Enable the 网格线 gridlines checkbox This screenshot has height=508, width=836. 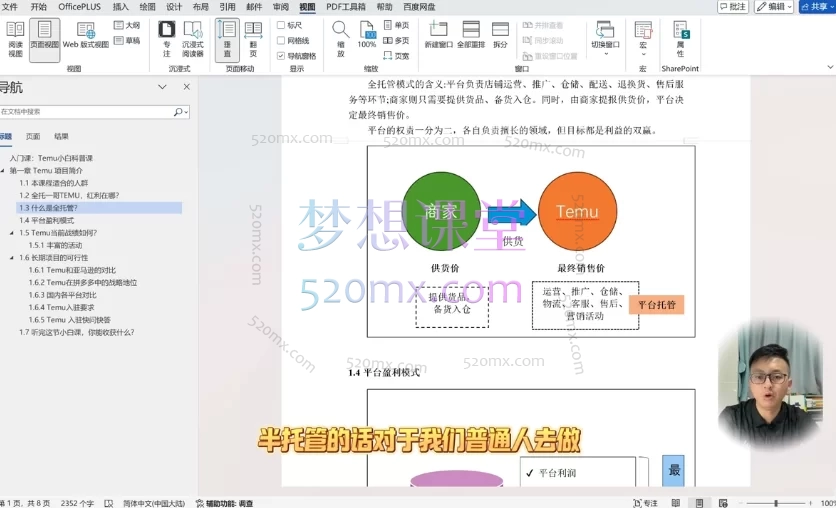[x=281, y=41]
